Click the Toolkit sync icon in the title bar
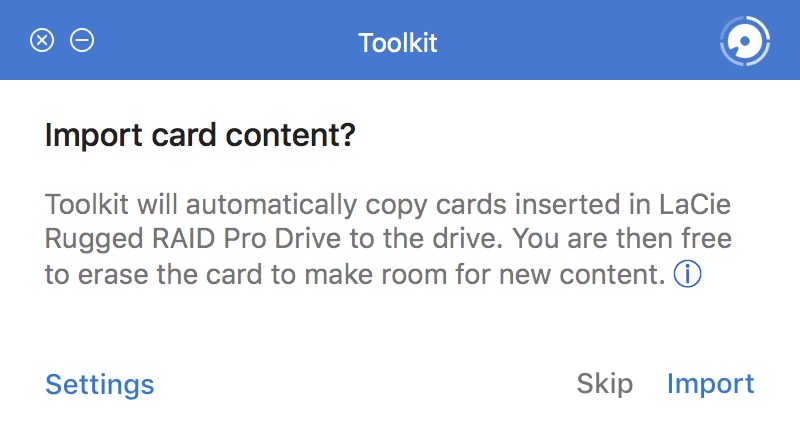The width and height of the screenshot is (800, 440). tap(744, 41)
